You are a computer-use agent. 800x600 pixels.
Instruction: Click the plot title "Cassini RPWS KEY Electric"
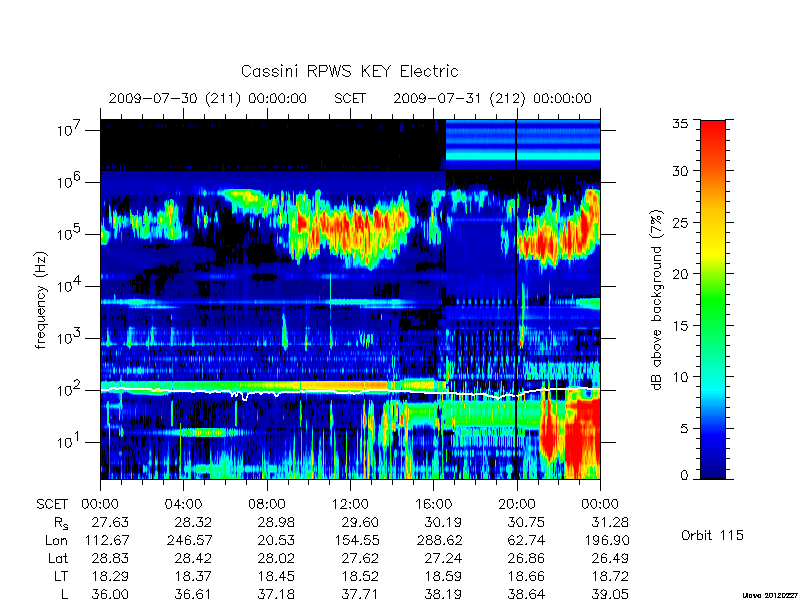349,71
